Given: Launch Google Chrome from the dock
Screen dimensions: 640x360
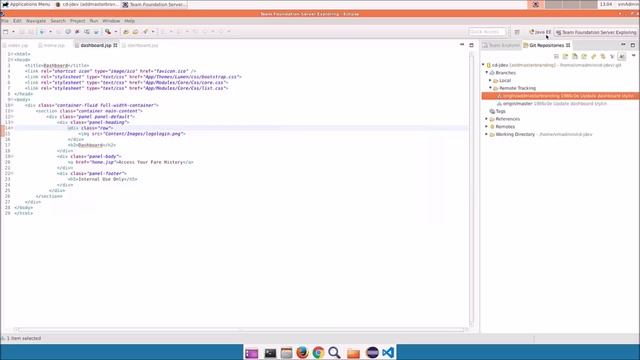Looking at the screenshot, I should tap(318, 353).
